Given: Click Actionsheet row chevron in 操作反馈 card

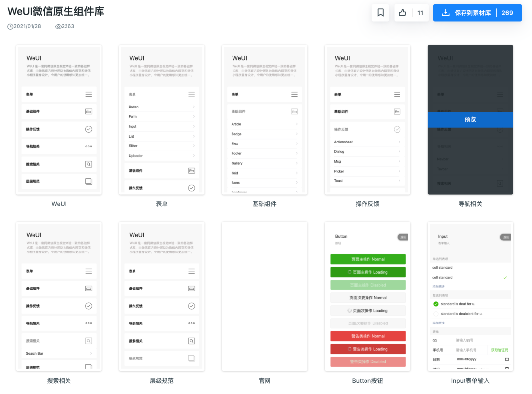Looking at the screenshot, I should (x=399, y=142).
